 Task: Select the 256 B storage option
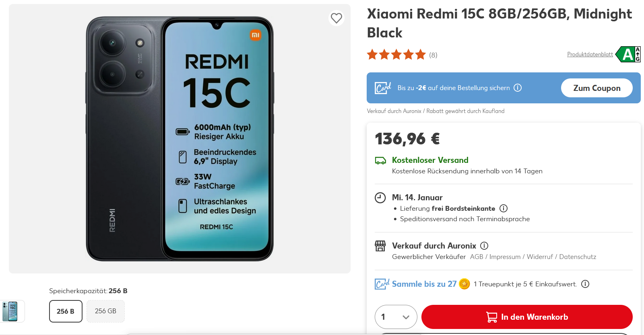(66, 311)
